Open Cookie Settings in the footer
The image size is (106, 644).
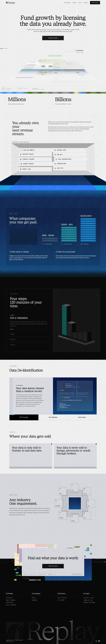pyautogui.click(x=89, y=603)
